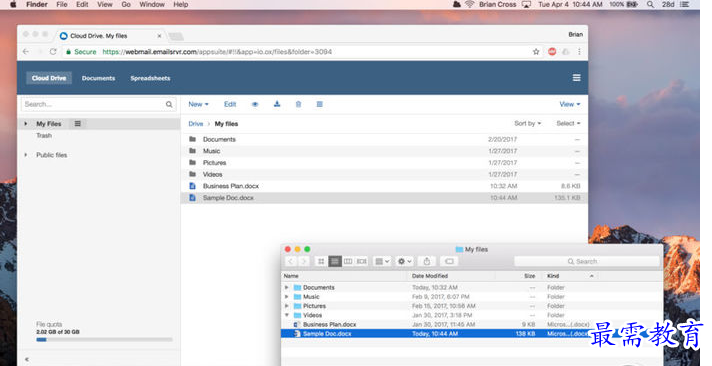
Task: Open the more actions list icon in Cloud Drive toolbar
Action: pyautogui.click(x=320, y=104)
